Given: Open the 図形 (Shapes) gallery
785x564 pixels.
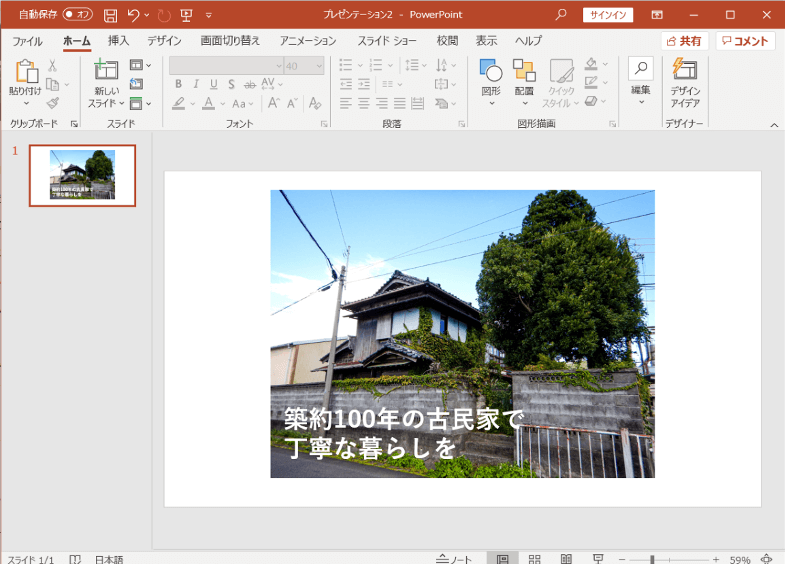Looking at the screenshot, I should coord(491,81).
